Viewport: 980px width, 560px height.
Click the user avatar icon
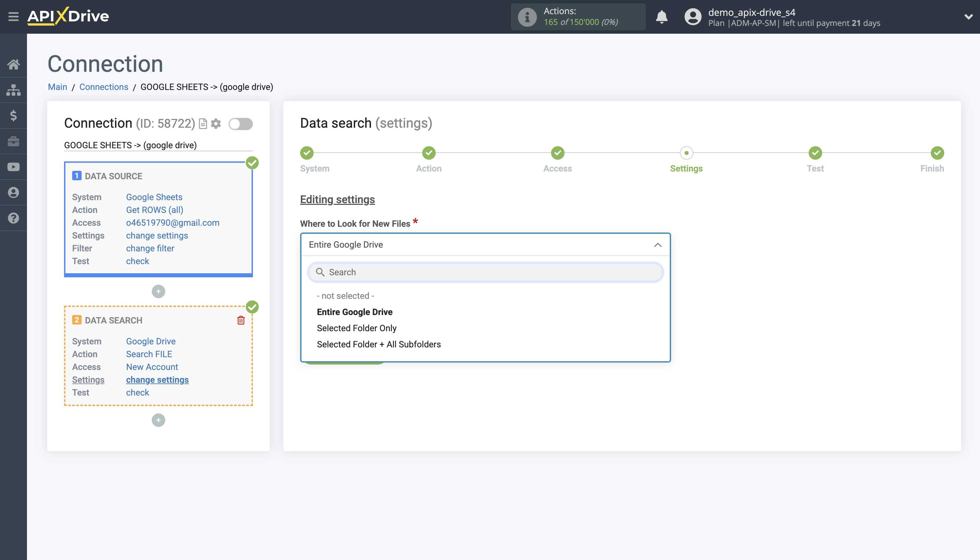click(x=693, y=17)
